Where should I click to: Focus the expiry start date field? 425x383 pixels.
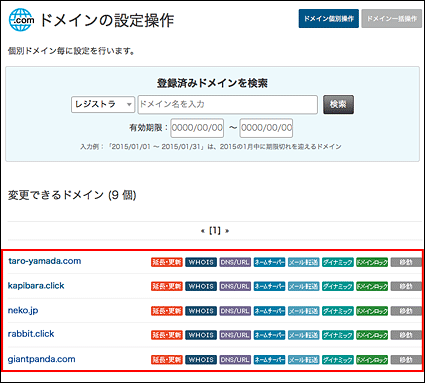click(x=197, y=128)
